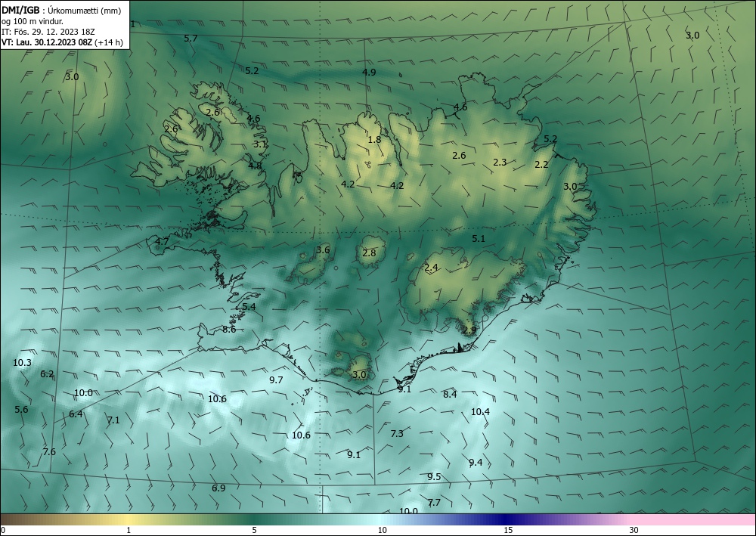Select the 10.4 value southeast of Iceland
Viewport: 756px width, 536px height.
[480, 412]
